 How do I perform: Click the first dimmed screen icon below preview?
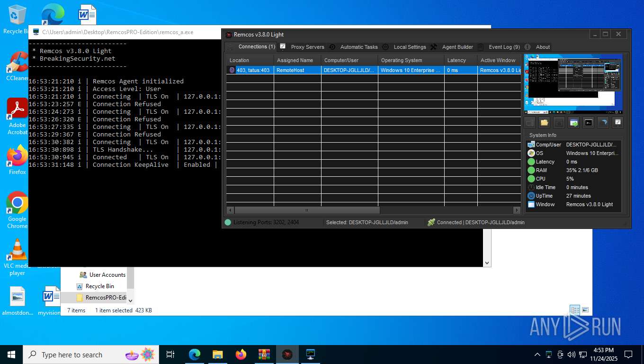pyautogui.click(x=529, y=123)
